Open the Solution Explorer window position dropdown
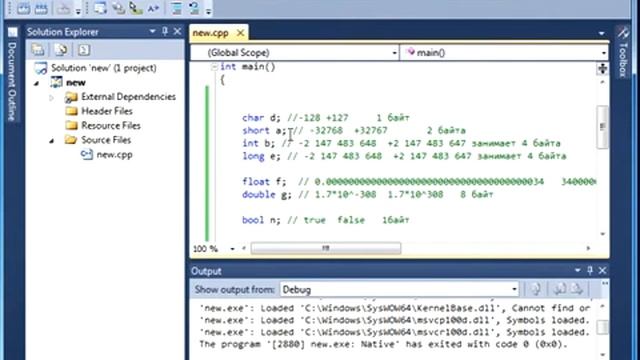Screen dimensions: 640x360 [152, 31]
